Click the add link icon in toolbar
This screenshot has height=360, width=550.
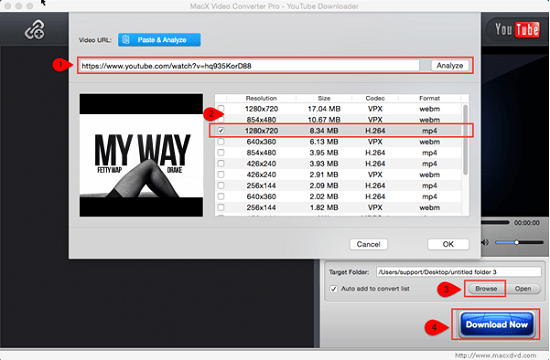pyautogui.click(x=35, y=29)
